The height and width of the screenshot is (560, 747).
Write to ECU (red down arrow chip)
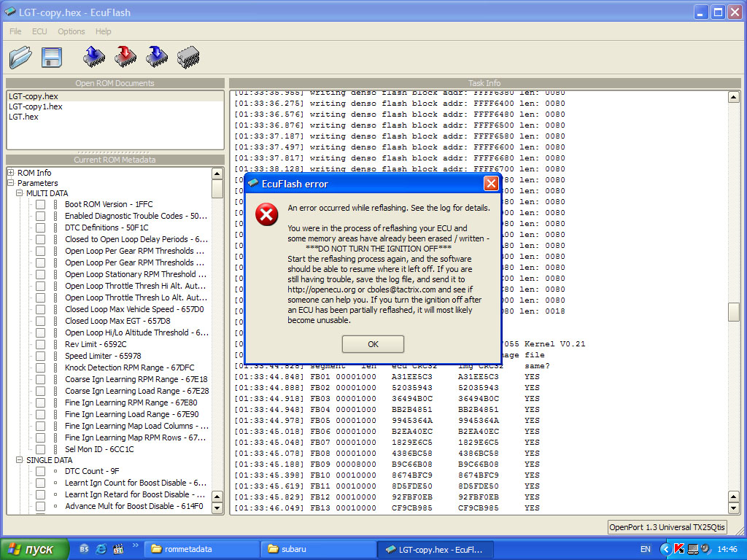pyautogui.click(x=125, y=57)
